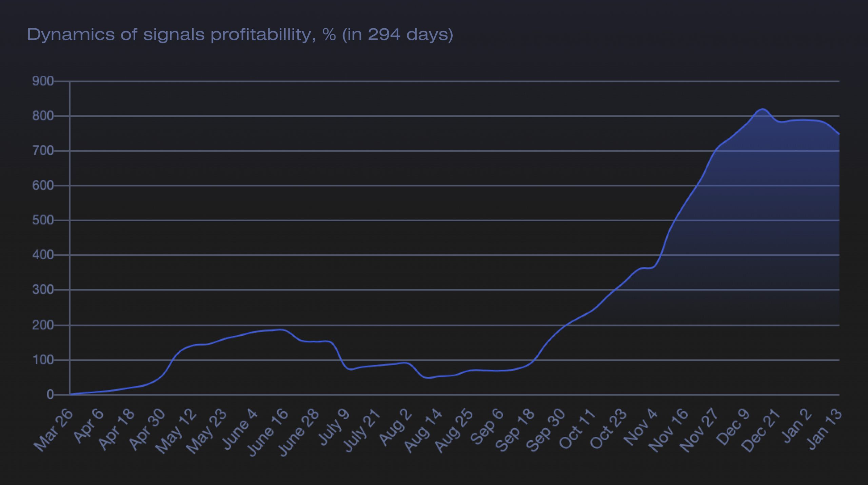Click y-axis label 200

pos(43,325)
